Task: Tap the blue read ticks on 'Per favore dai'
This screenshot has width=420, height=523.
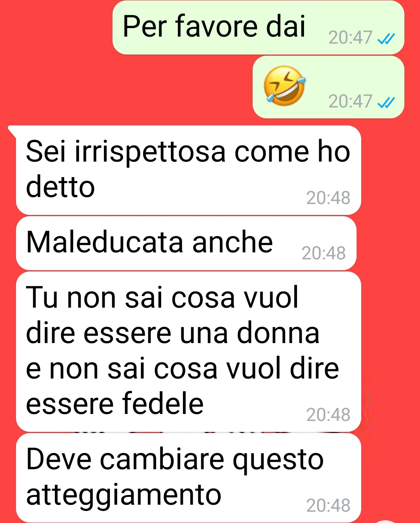Action: pyautogui.click(x=387, y=39)
